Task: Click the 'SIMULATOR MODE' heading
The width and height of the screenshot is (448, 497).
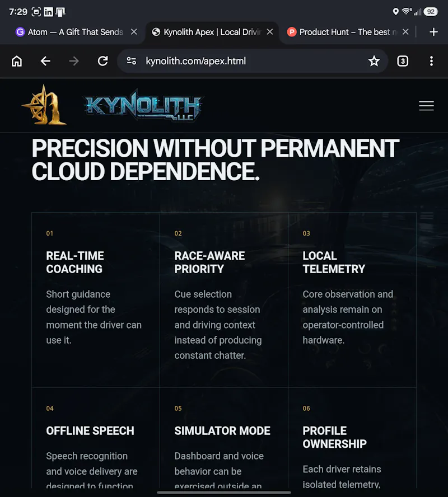Action: [222, 431]
